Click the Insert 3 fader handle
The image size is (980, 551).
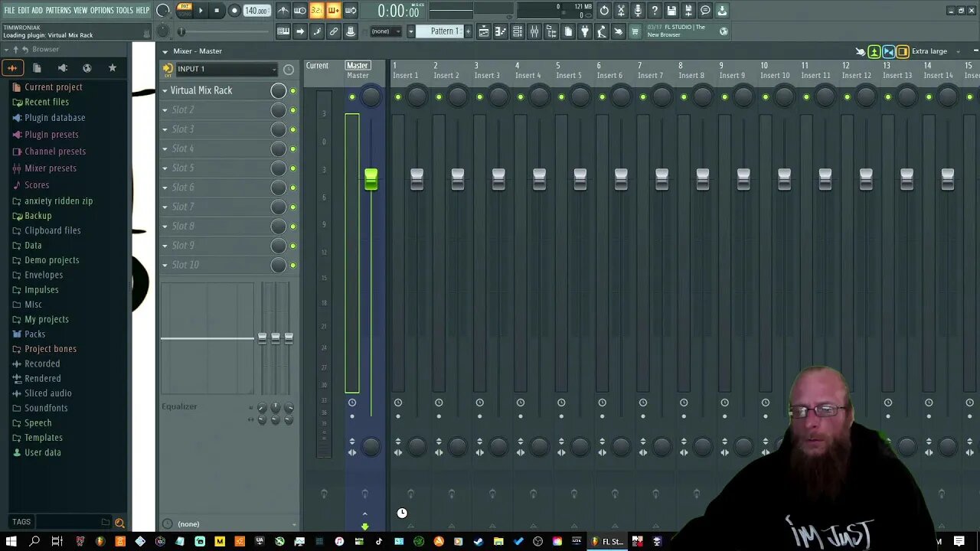tap(498, 180)
